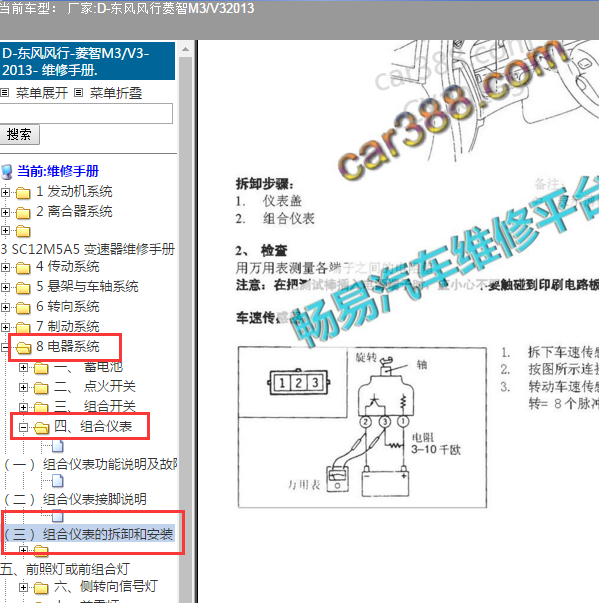599x603 pixels.
Task: Click the speed sensor wiring diagram image
Action: 362,427
